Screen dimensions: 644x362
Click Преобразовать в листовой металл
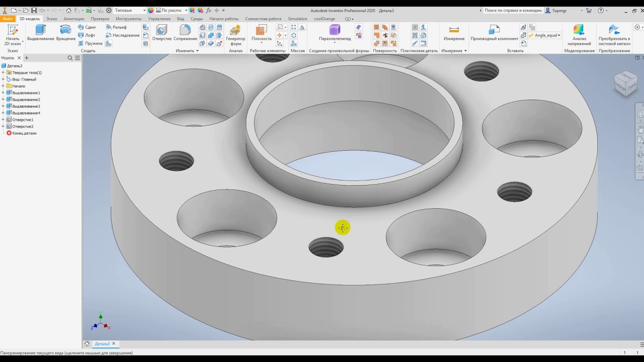614,35
